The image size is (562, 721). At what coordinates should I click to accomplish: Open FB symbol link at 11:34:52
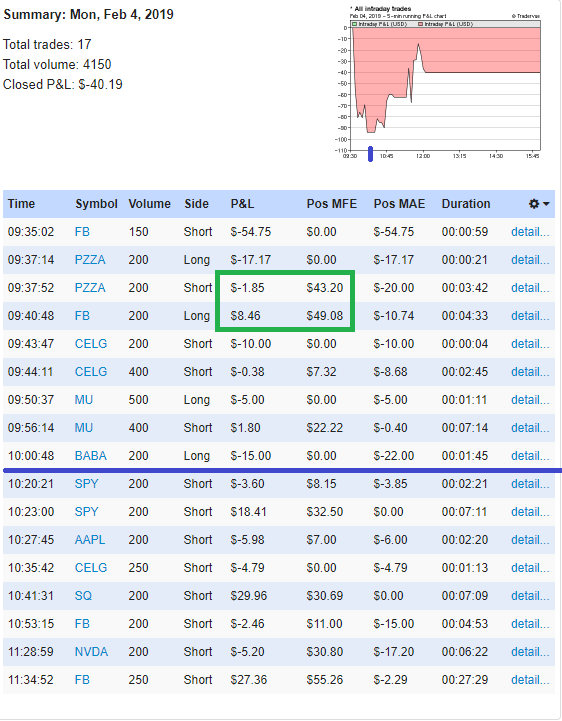[x=82, y=681]
